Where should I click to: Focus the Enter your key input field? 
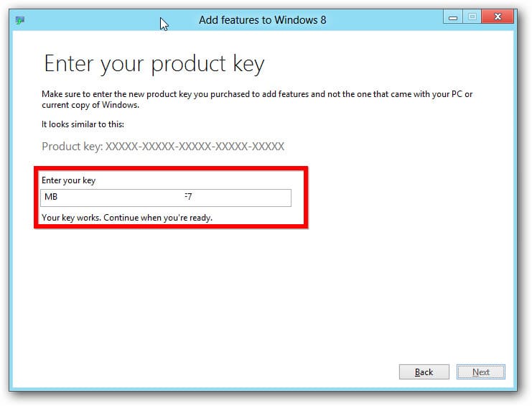pyautogui.click(x=166, y=198)
